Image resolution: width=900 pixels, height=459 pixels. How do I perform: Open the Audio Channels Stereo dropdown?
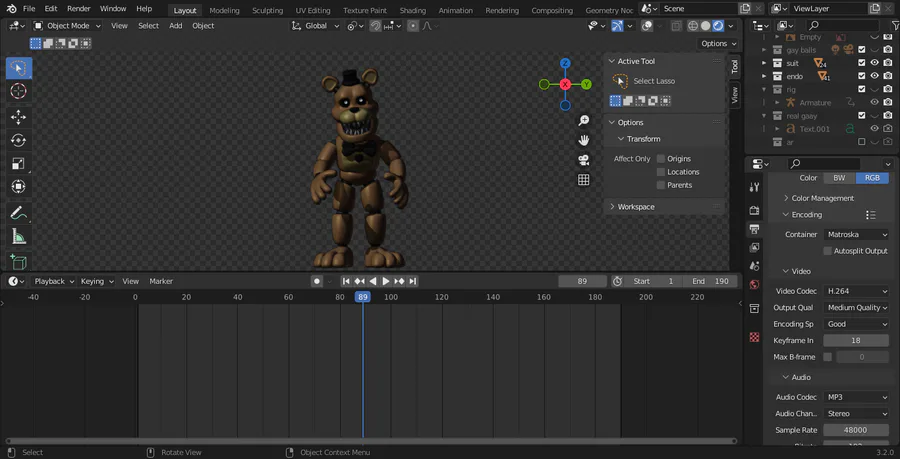click(x=856, y=414)
